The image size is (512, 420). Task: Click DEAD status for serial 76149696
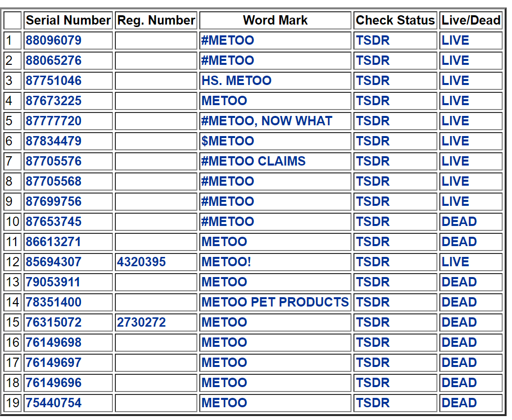tap(459, 383)
